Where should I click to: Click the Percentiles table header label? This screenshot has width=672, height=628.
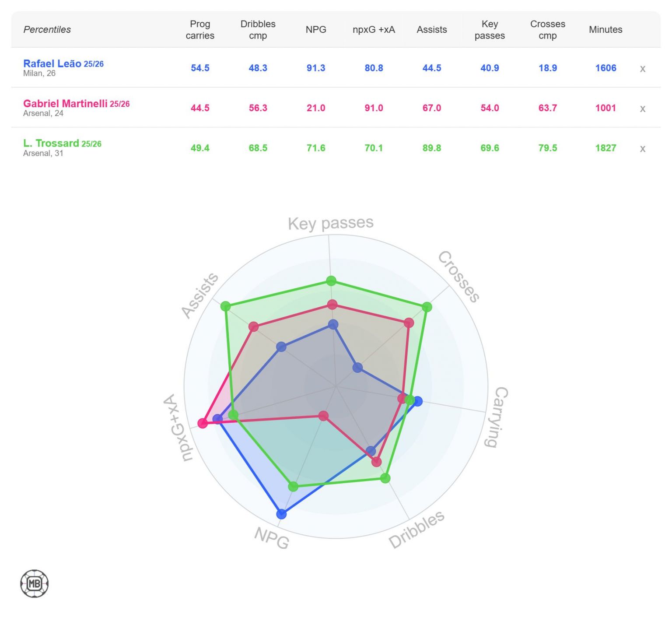(47, 30)
